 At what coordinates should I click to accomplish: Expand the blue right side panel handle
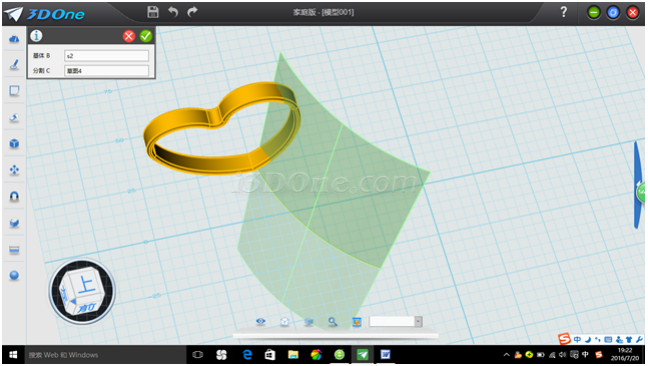(639, 186)
